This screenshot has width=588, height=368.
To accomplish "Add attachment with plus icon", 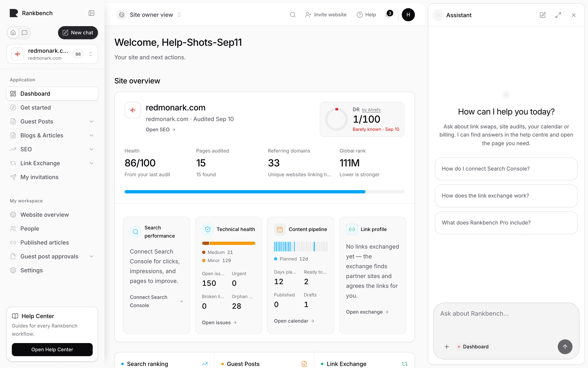I will (x=447, y=347).
